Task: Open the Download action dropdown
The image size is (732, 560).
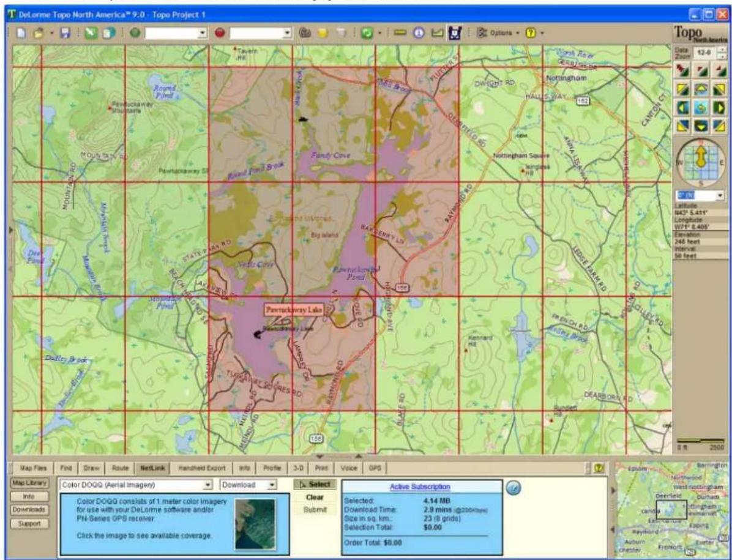Action: (272, 485)
